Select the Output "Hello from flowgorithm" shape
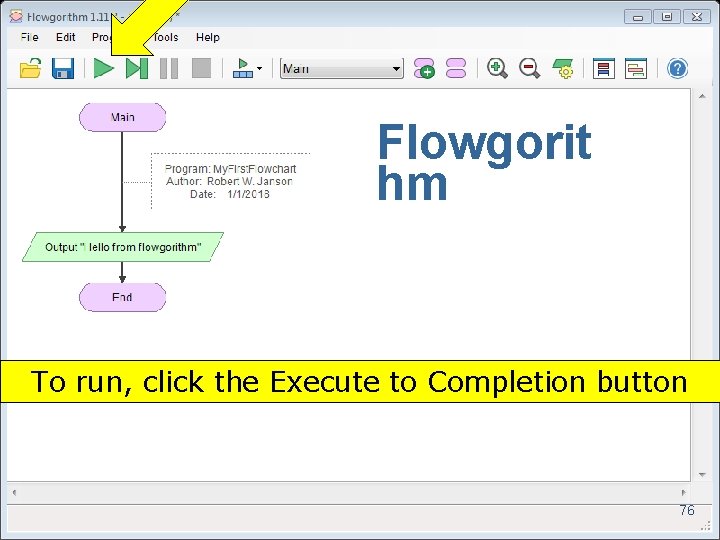Screen dimensions: 720x540 click(x=123, y=247)
